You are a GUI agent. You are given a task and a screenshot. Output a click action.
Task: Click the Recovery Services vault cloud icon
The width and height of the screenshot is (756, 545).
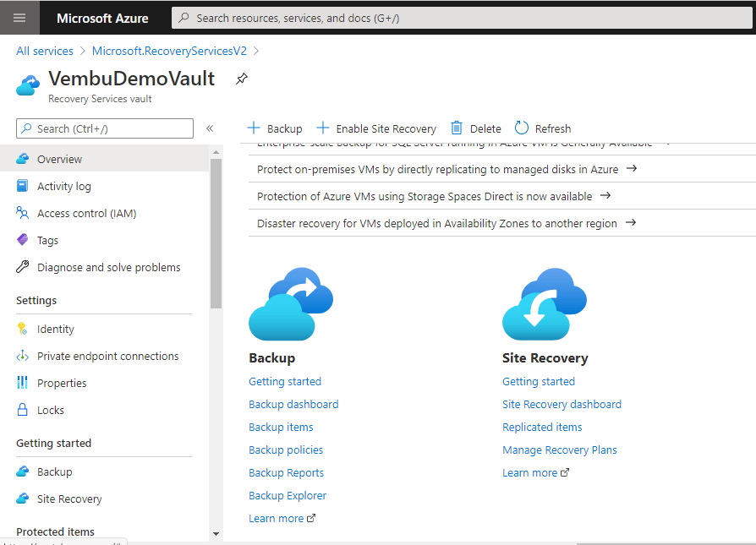tap(28, 86)
